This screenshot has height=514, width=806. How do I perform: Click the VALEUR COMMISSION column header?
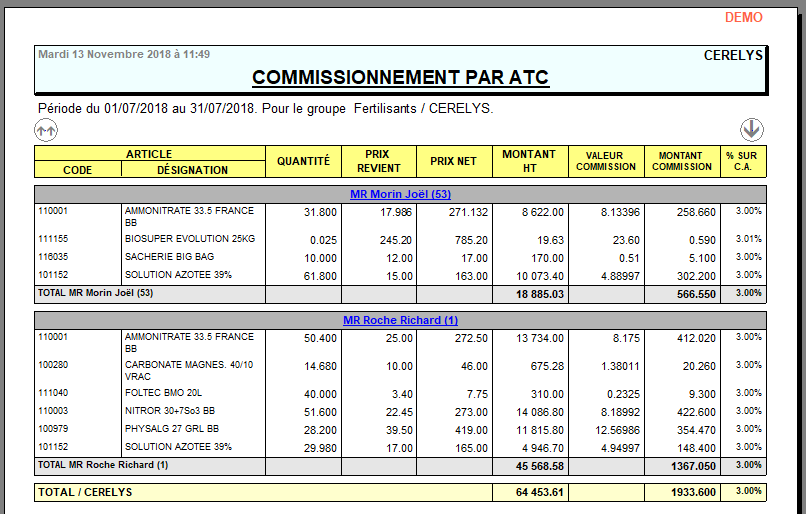point(606,161)
